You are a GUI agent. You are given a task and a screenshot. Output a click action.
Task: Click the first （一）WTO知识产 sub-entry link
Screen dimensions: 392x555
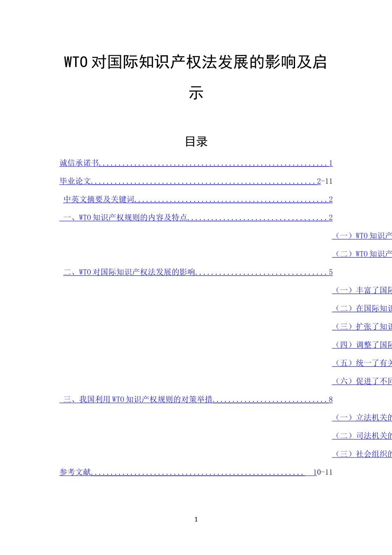click(x=362, y=236)
